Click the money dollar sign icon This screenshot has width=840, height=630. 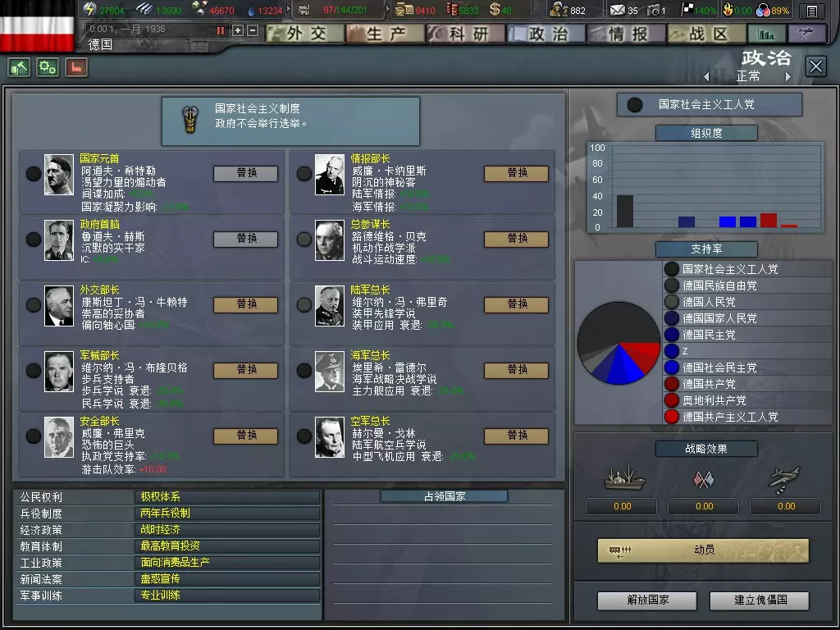pos(495,9)
